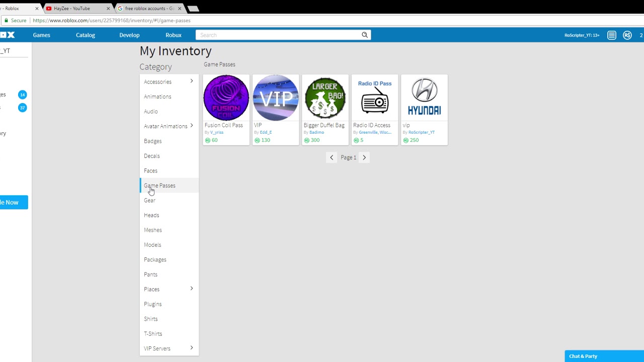Open creator link Greenville, Wisc...
Viewport: 644px width, 362px height.
[375, 132]
